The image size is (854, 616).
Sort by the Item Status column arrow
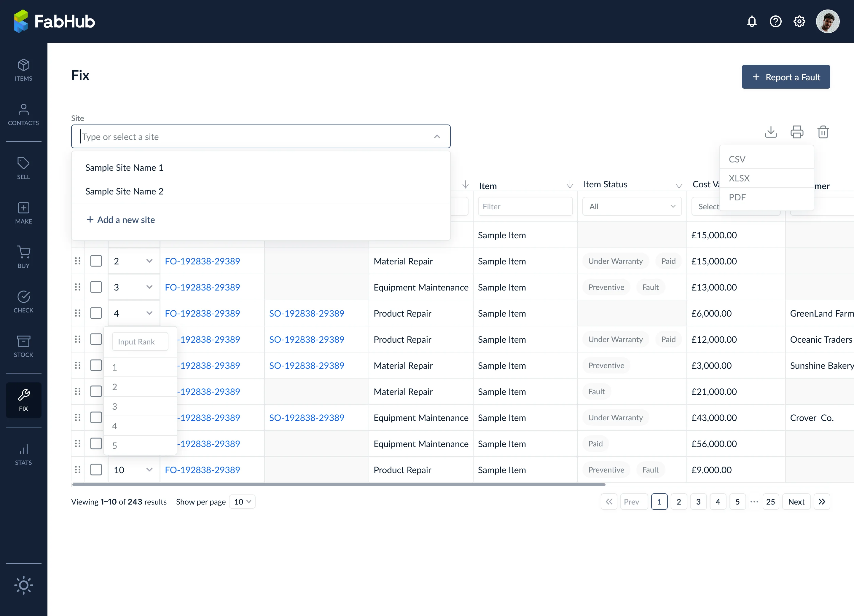click(x=678, y=184)
